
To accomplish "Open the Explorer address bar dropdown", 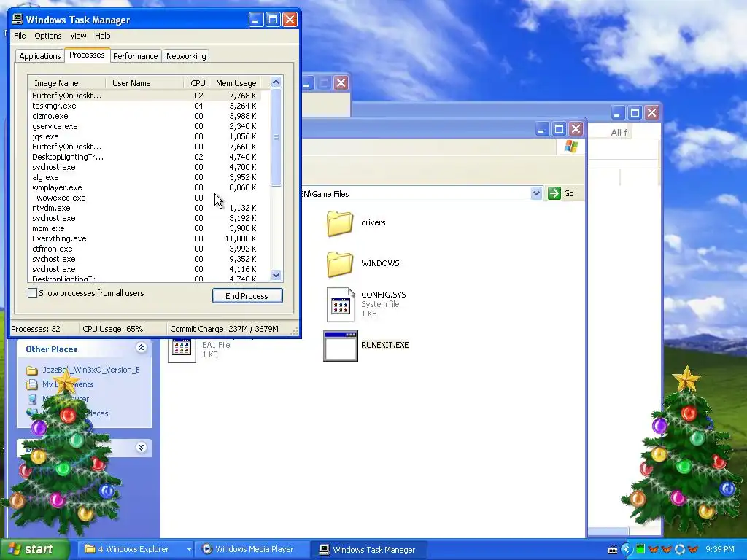I will (x=536, y=193).
